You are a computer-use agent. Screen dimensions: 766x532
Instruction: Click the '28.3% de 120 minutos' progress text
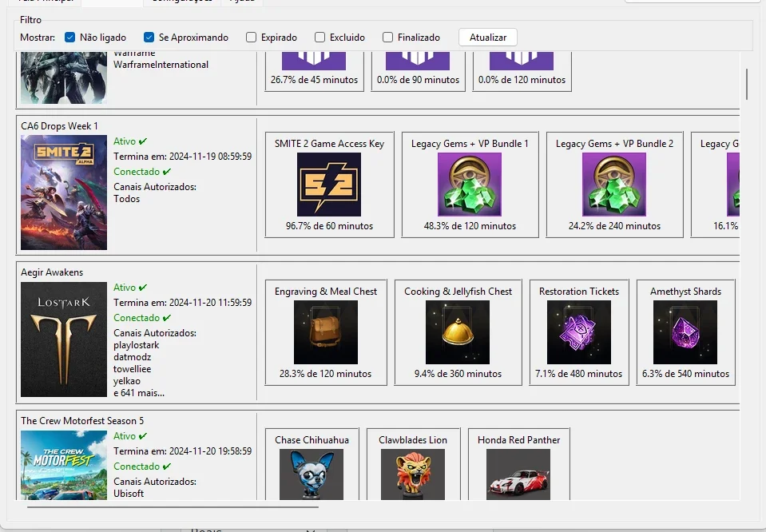(325, 374)
